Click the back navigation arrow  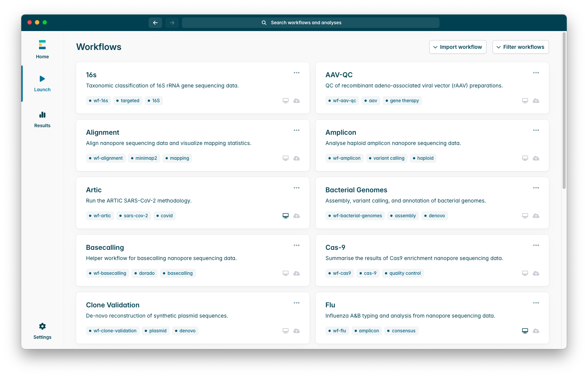coord(155,23)
